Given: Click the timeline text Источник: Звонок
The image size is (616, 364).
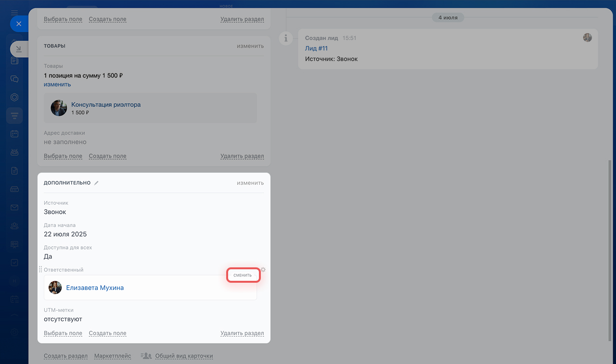Looking at the screenshot, I should [x=332, y=59].
